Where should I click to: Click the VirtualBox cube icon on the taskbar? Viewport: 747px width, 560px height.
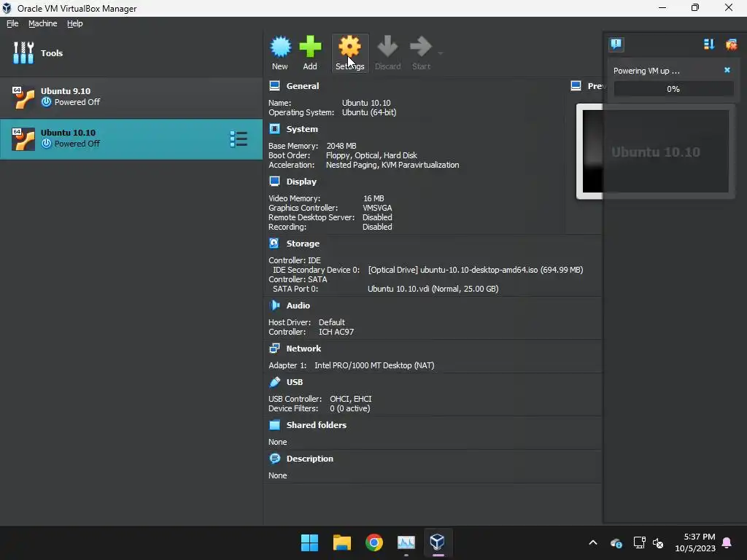[438, 542]
